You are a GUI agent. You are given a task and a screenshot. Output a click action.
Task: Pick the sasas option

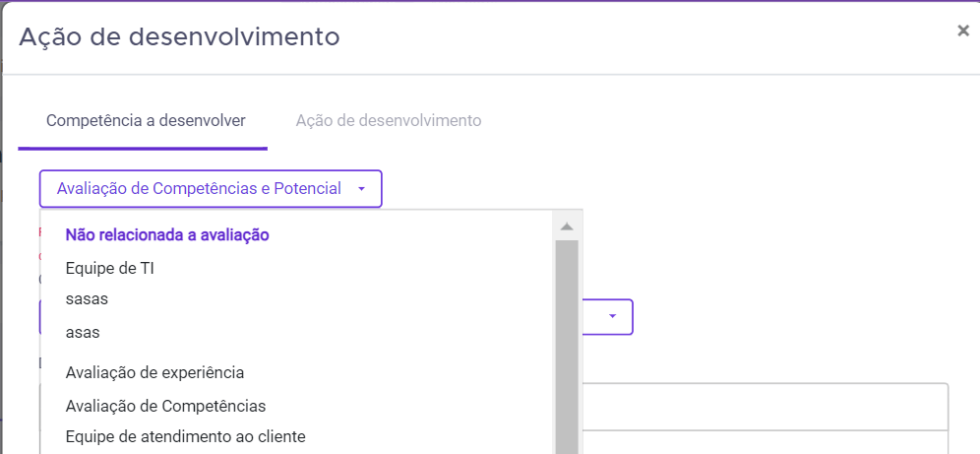click(x=87, y=299)
